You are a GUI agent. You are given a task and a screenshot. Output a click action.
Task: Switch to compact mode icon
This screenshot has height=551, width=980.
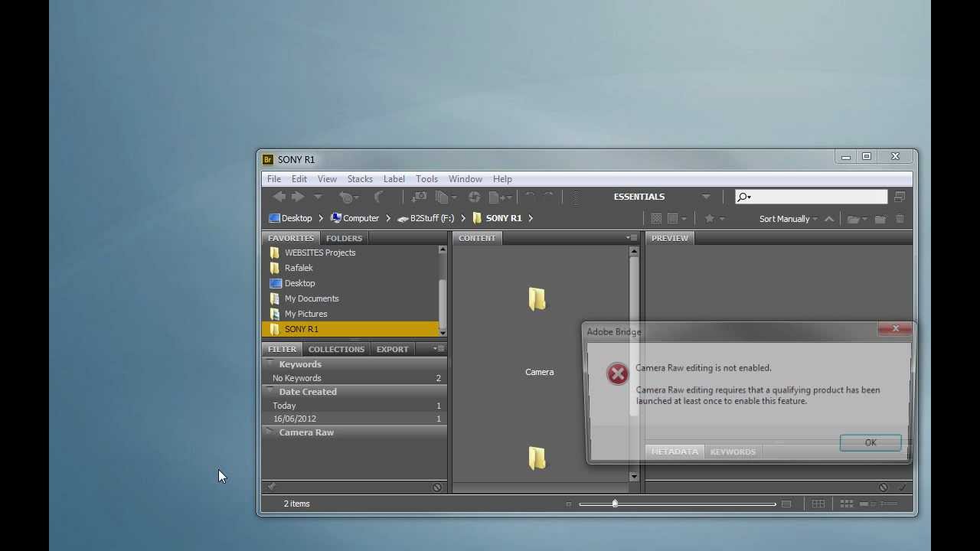(900, 197)
